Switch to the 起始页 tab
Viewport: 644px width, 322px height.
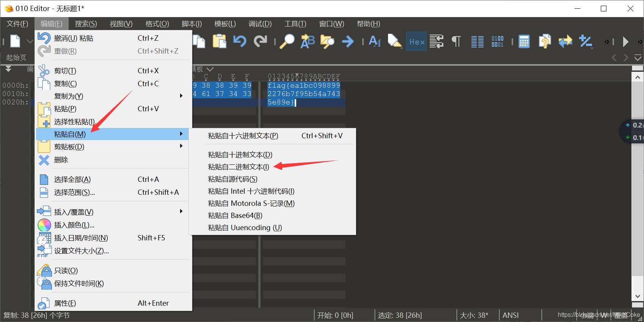16,57
